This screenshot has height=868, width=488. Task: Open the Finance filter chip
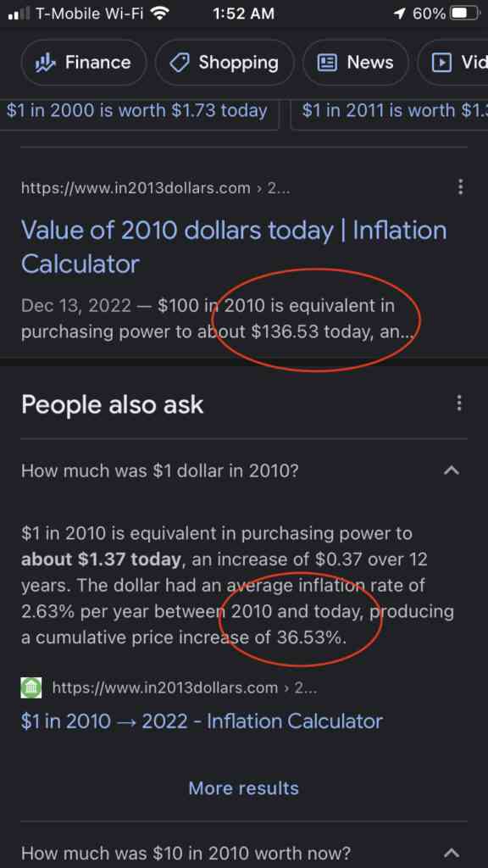pyautogui.click(x=84, y=63)
